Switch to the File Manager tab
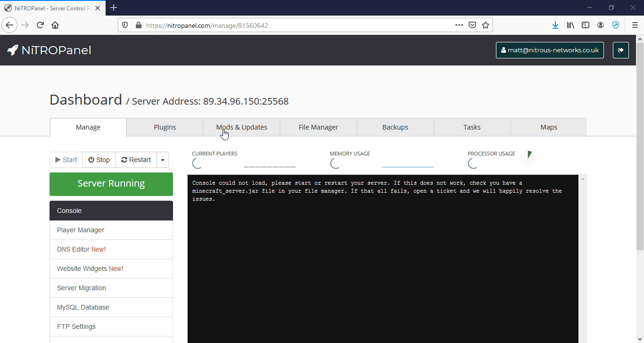This screenshot has height=343, width=644. point(319,127)
